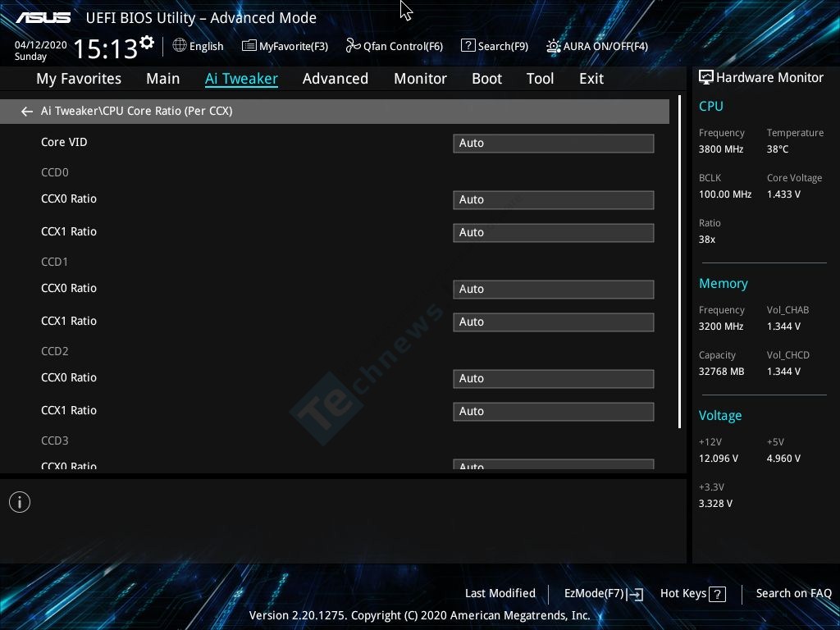Select CCX1 Ratio label under CCD1
Screen dimensions: 840x630
pyautogui.click(x=69, y=321)
